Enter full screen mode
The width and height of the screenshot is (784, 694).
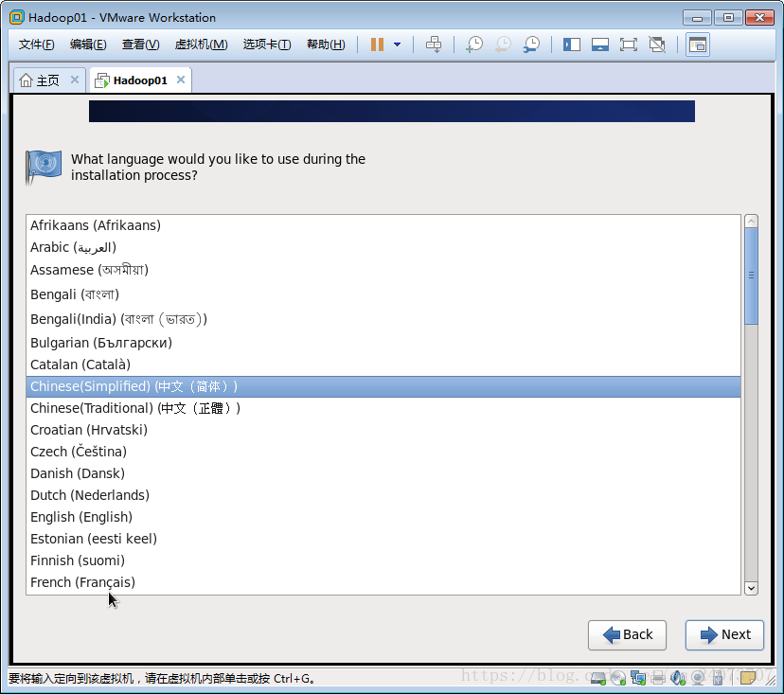click(x=629, y=44)
